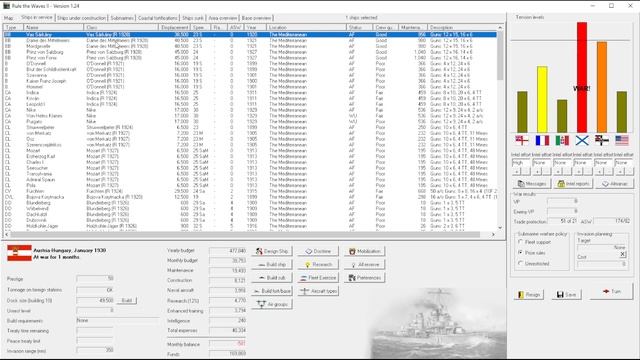The height and width of the screenshot is (360, 640).
Task: Increase intel effort for France
Action: pyautogui.click(x=537, y=172)
